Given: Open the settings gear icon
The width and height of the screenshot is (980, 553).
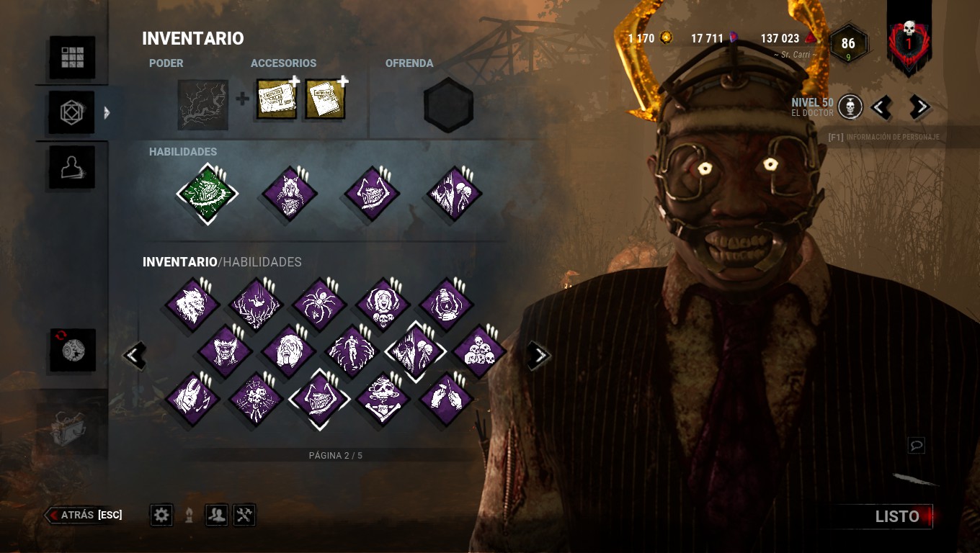Looking at the screenshot, I should coord(161,515).
